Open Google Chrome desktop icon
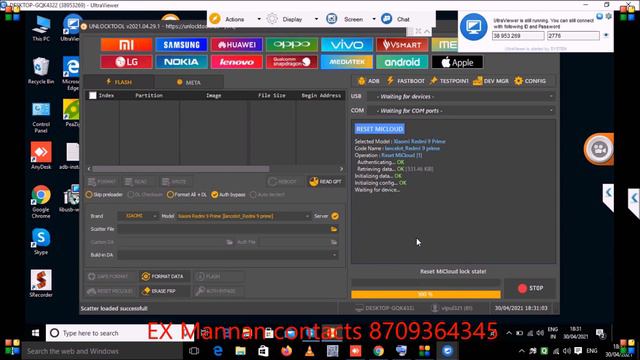640x360 pixels. (x=41, y=202)
